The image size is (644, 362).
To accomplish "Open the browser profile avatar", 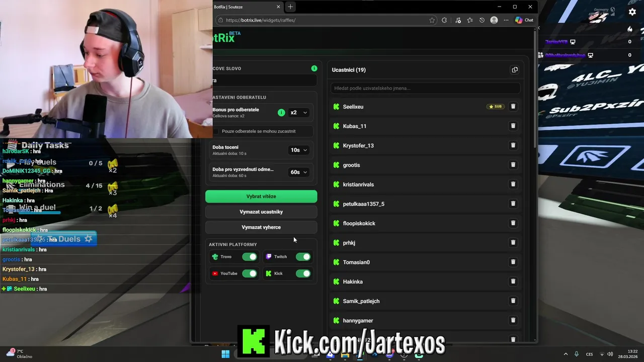I will (494, 20).
